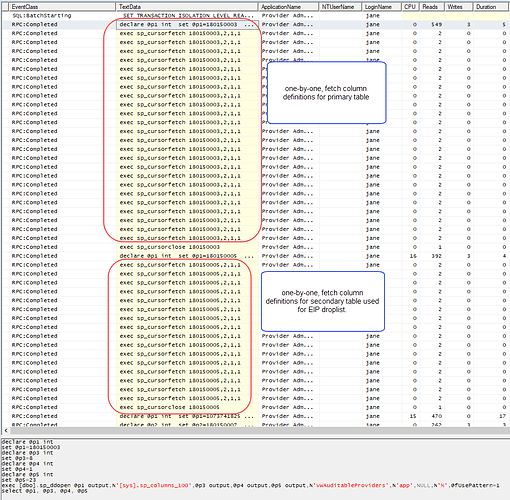The height and width of the screenshot is (500, 510).
Task: Click the Reads value 392
Action: (x=436, y=256)
